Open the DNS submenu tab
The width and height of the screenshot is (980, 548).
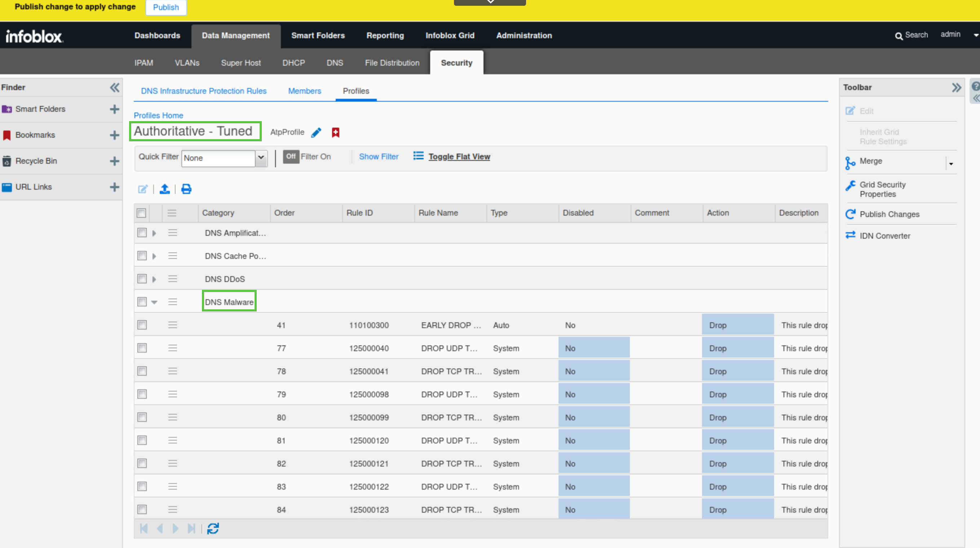click(x=334, y=63)
